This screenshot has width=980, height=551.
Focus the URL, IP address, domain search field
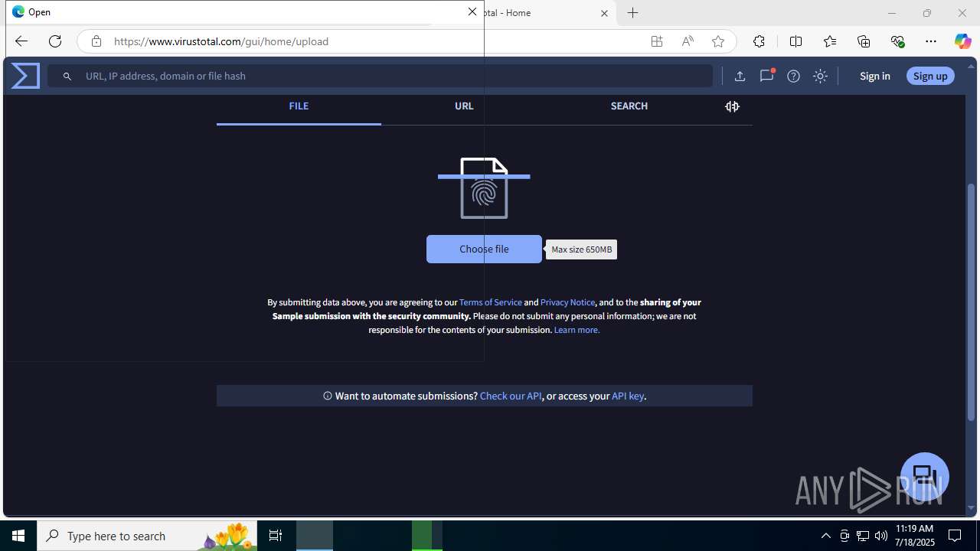pyautogui.click(x=381, y=76)
